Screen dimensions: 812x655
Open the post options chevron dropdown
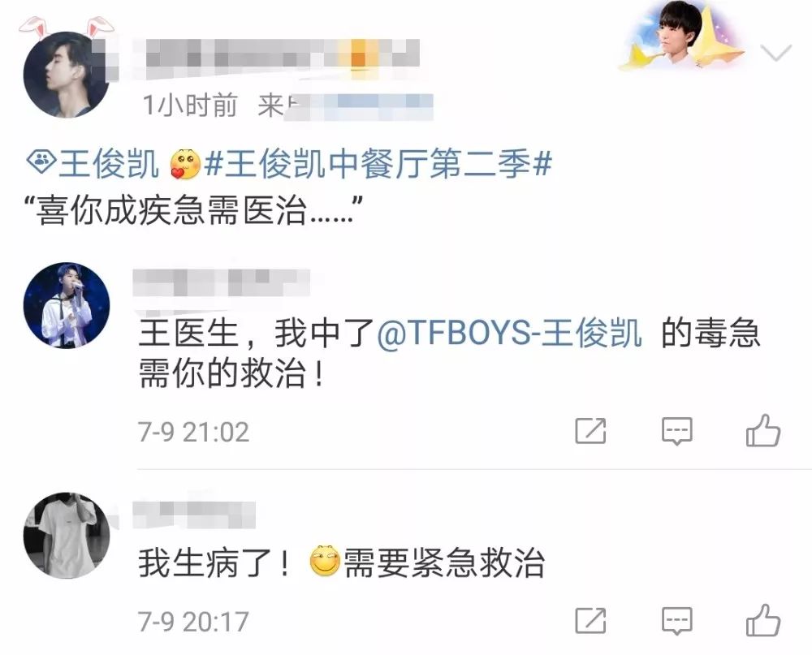775,52
